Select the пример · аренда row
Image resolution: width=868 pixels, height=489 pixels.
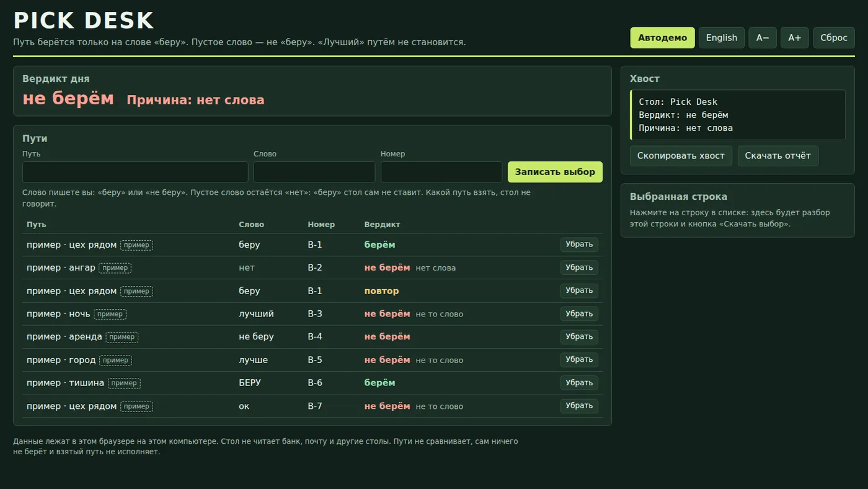click(x=312, y=337)
